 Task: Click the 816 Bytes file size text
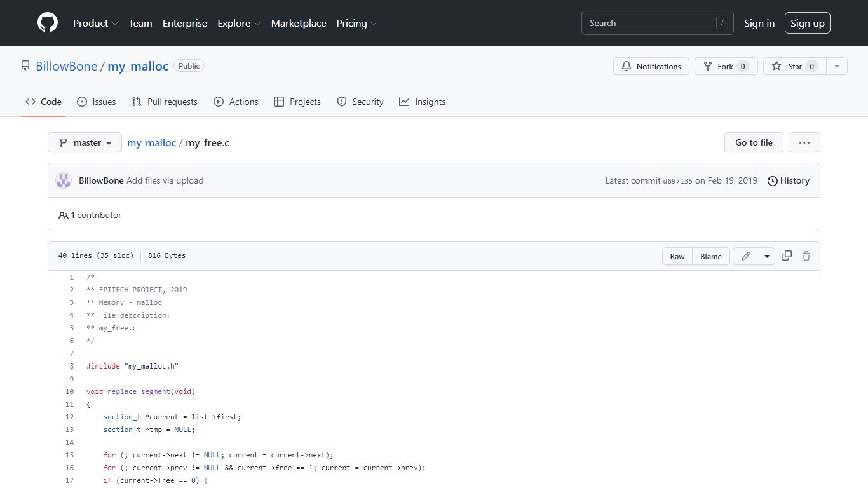166,255
